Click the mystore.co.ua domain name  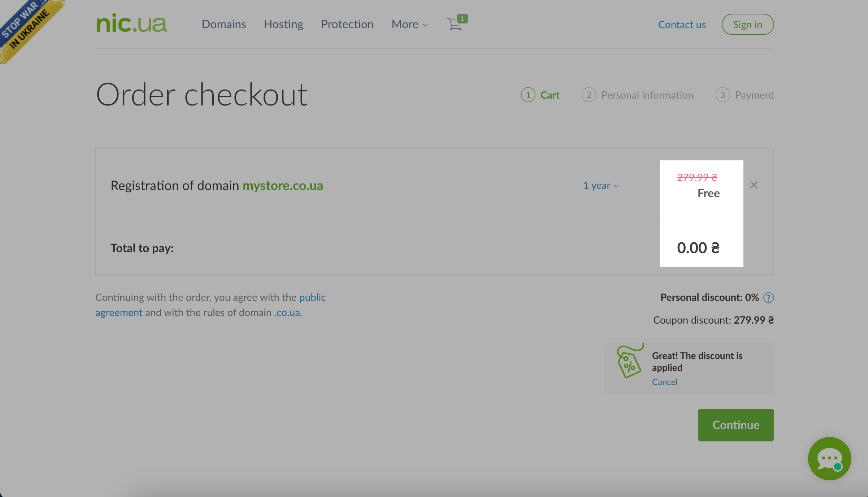click(283, 186)
